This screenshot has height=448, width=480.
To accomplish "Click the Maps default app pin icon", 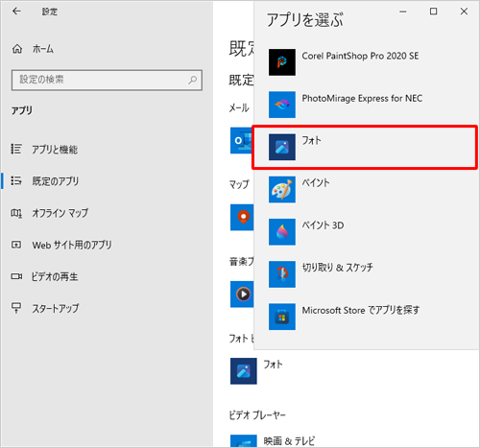I will (242, 217).
